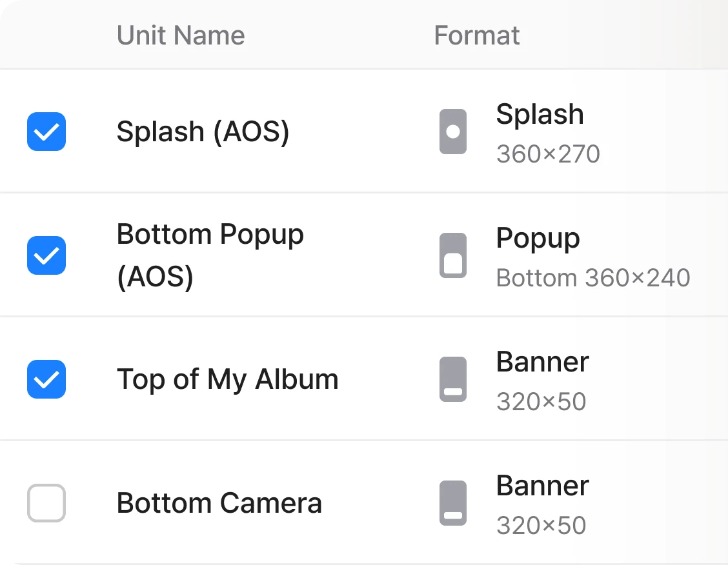Open the Bottom Popup (AOS) unit name
The height and width of the screenshot is (565, 728).
coord(210,255)
